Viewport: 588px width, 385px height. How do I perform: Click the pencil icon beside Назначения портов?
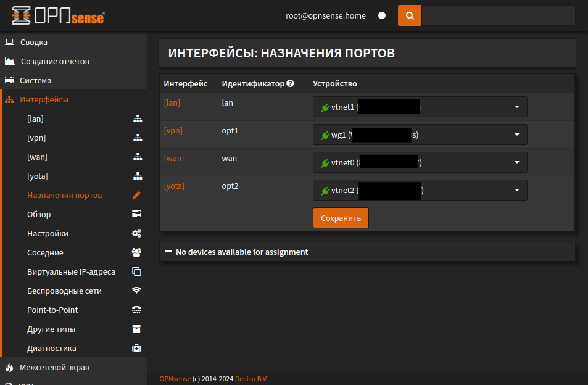click(136, 195)
